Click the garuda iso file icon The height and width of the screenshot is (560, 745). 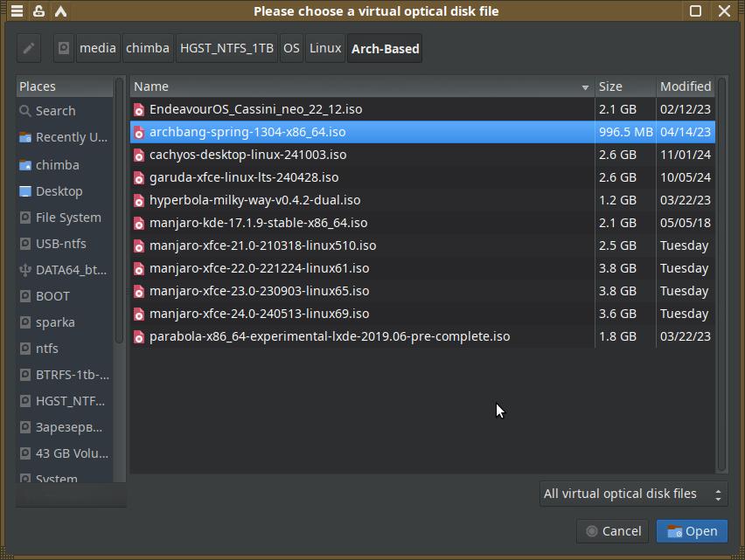pos(139,178)
